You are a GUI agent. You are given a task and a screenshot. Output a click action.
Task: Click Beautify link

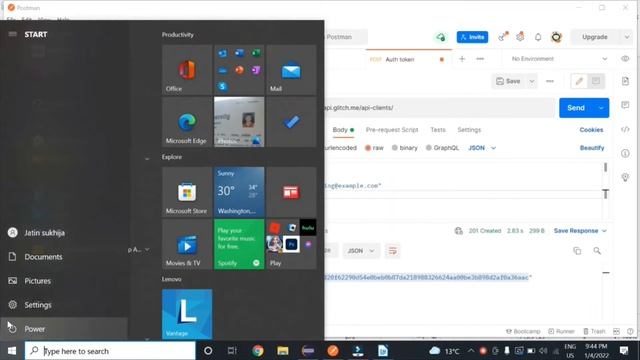coord(592,148)
